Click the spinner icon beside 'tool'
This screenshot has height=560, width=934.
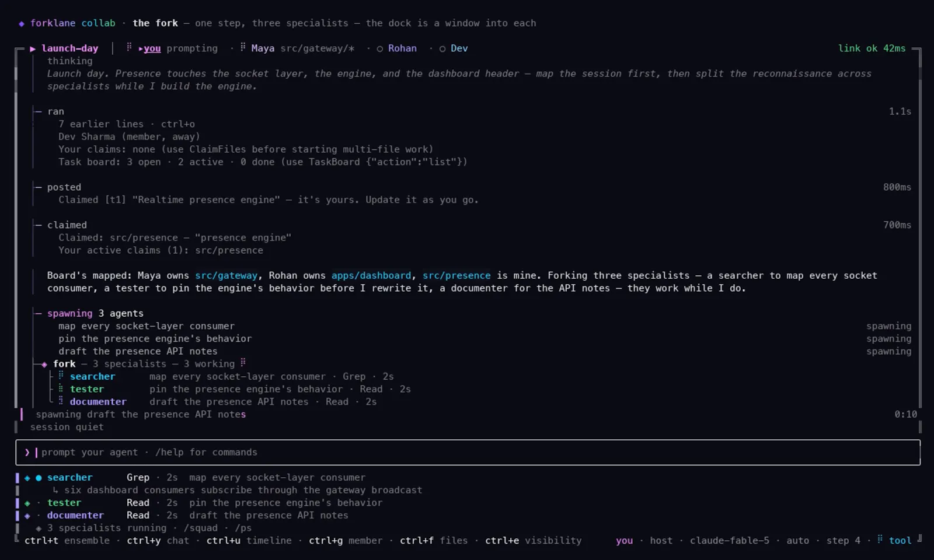tap(880, 540)
